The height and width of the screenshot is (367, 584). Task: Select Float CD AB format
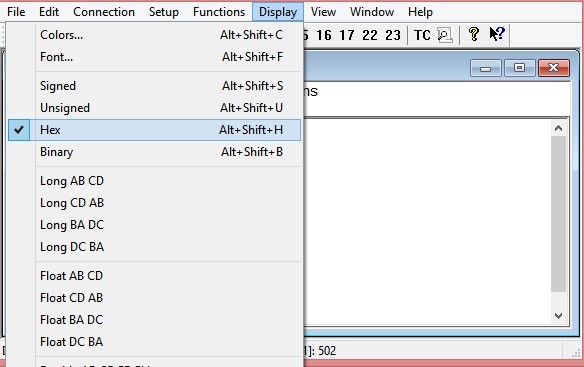[x=154, y=298]
